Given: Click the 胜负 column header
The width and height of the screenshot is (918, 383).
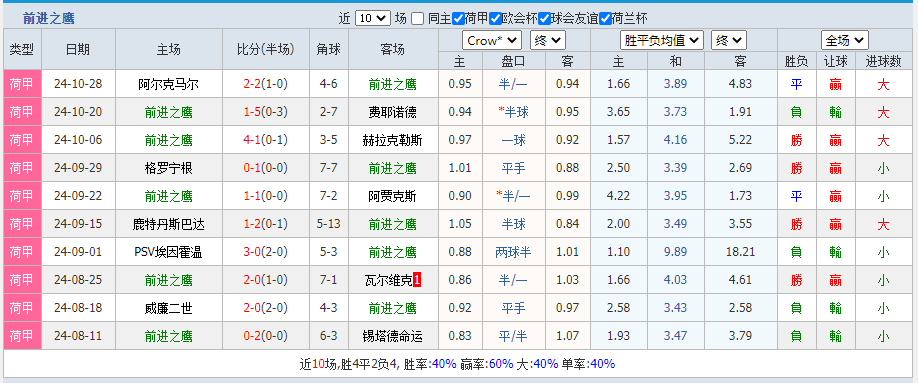Looking at the screenshot, I should click(x=796, y=61).
